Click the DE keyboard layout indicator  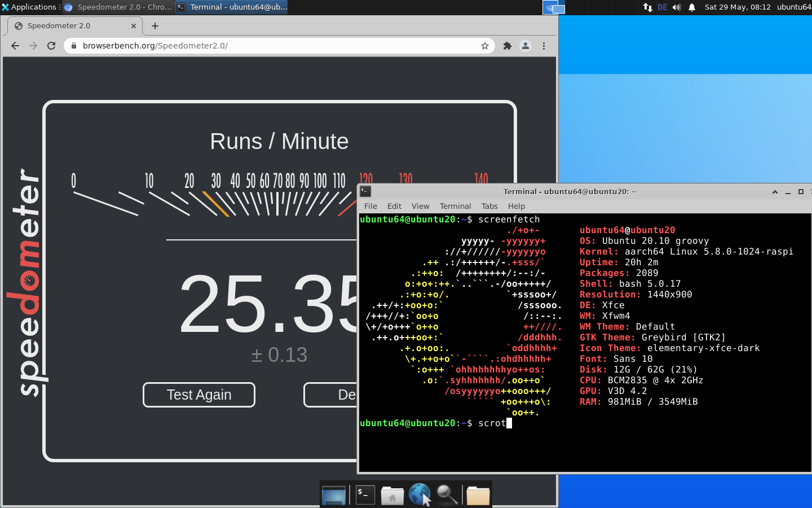click(662, 7)
